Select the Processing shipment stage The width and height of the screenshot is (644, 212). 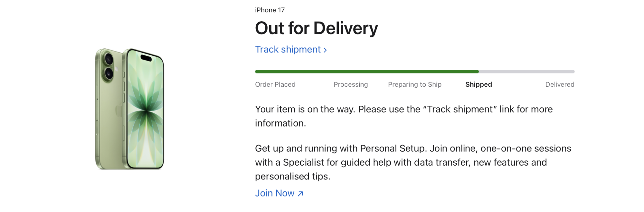351,84
